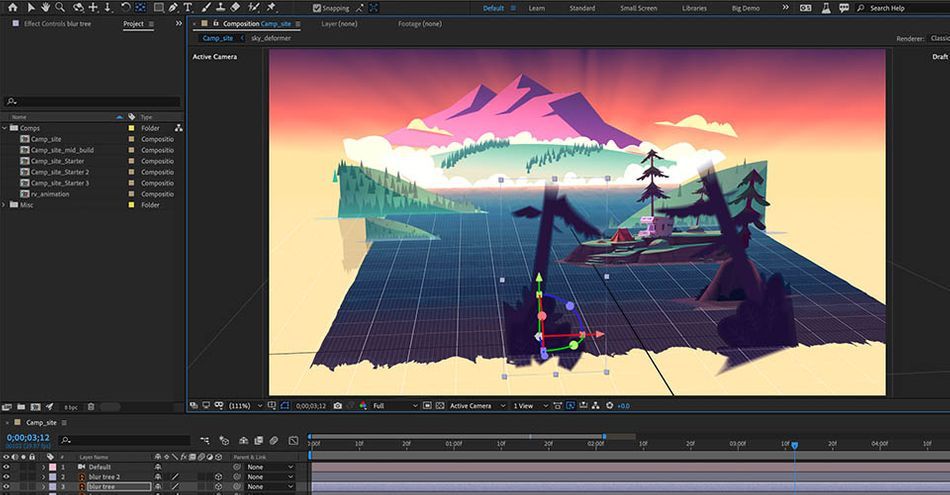Click the Big Demo workspace
Viewport: 950px width, 495px height.
point(745,8)
